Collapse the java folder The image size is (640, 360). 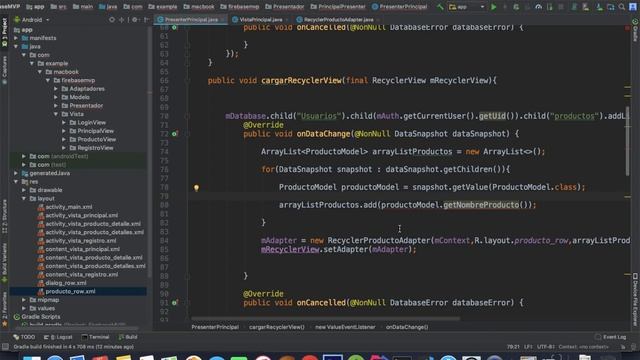(16, 47)
